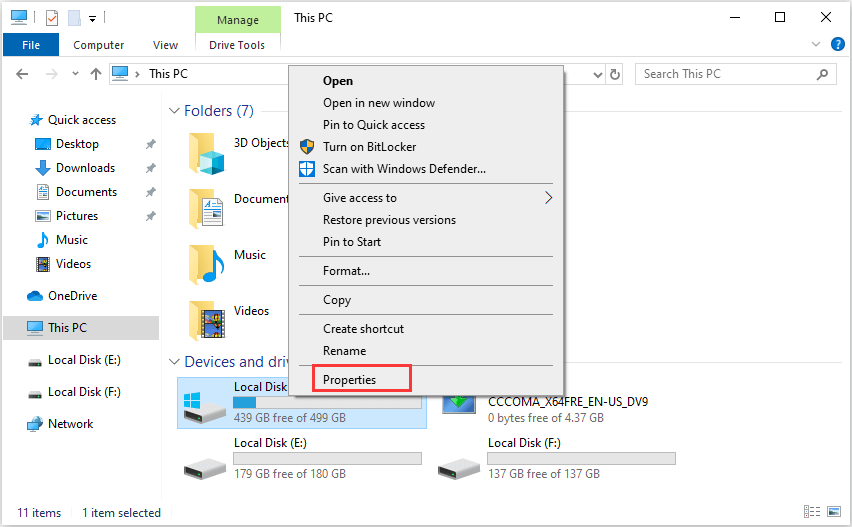
Task: Click the Refresh button beside address bar
Action: click(615, 74)
